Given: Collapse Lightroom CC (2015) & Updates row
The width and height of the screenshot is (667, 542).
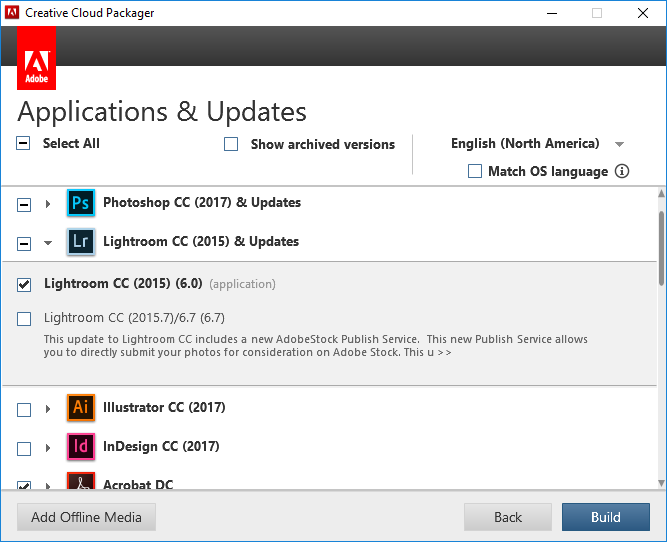Looking at the screenshot, I should [x=48, y=243].
